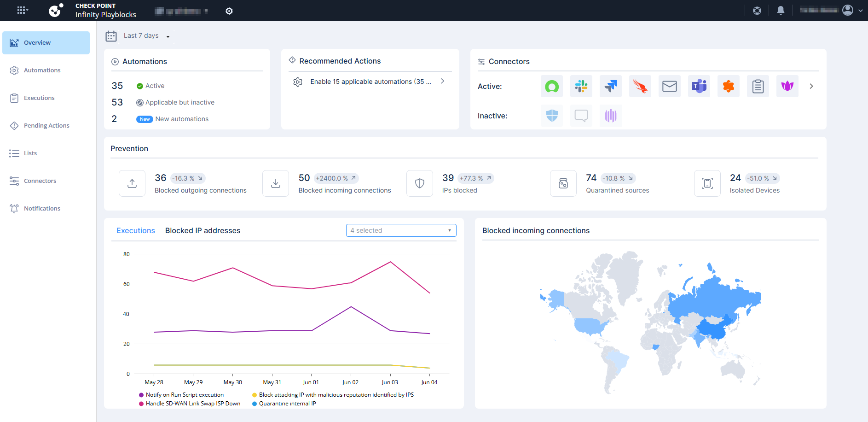Click the inactive purple bars connector icon
The image size is (868, 422).
tap(611, 116)
